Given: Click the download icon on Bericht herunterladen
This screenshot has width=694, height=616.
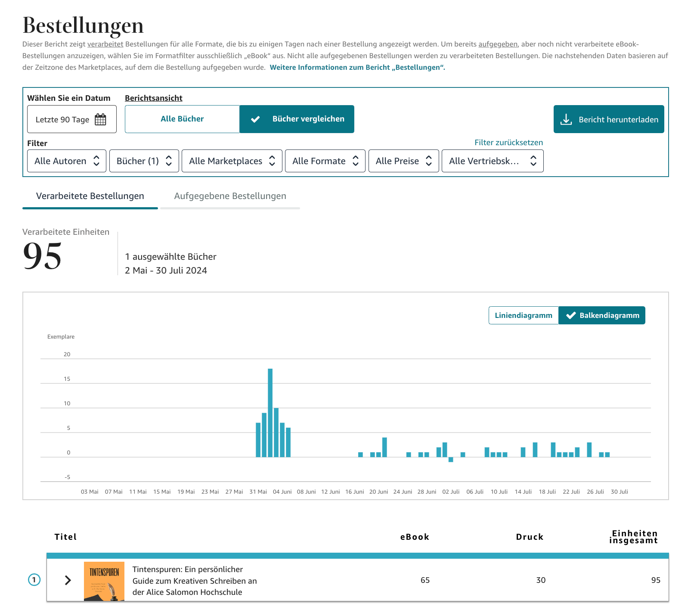Looking at the screenshot, I should coord(567,119).
